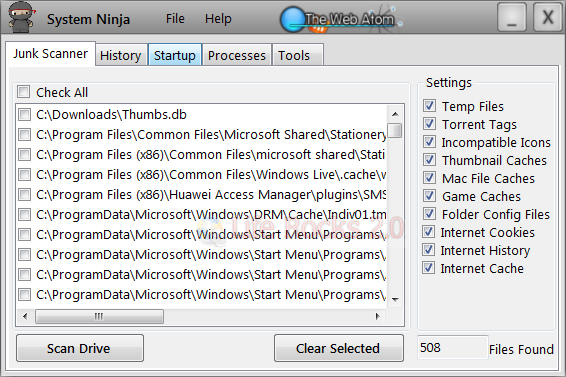Uncheck Folder Config Files setting
Screen dimensions: 566x377
point(429,214)
